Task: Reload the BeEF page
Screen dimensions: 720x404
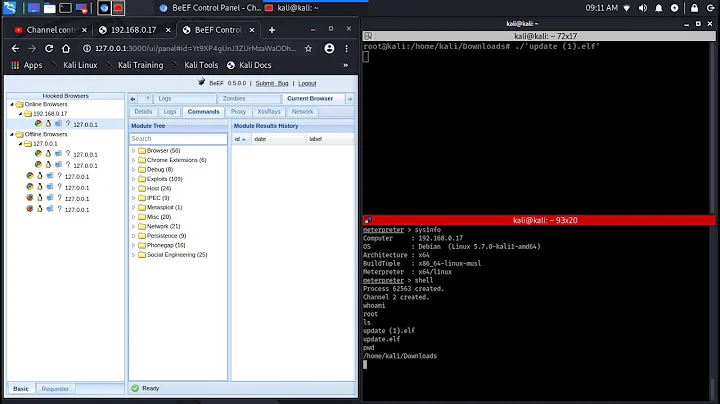Action: [49, 48]
